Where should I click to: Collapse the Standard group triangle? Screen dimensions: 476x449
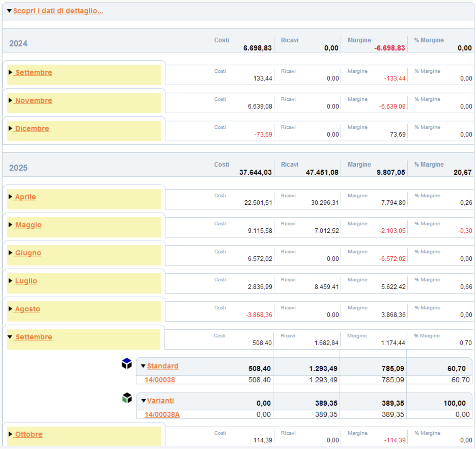pyautogui.click(x=143, y=366)
